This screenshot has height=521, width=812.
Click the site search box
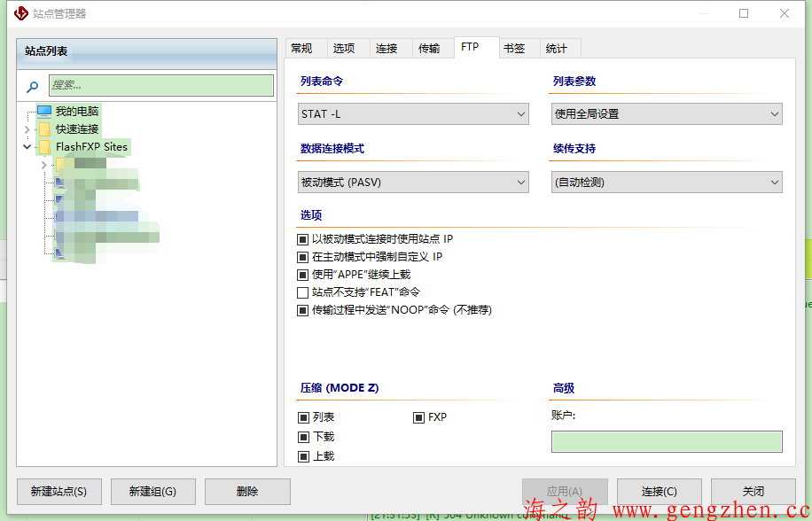[160, 86]
